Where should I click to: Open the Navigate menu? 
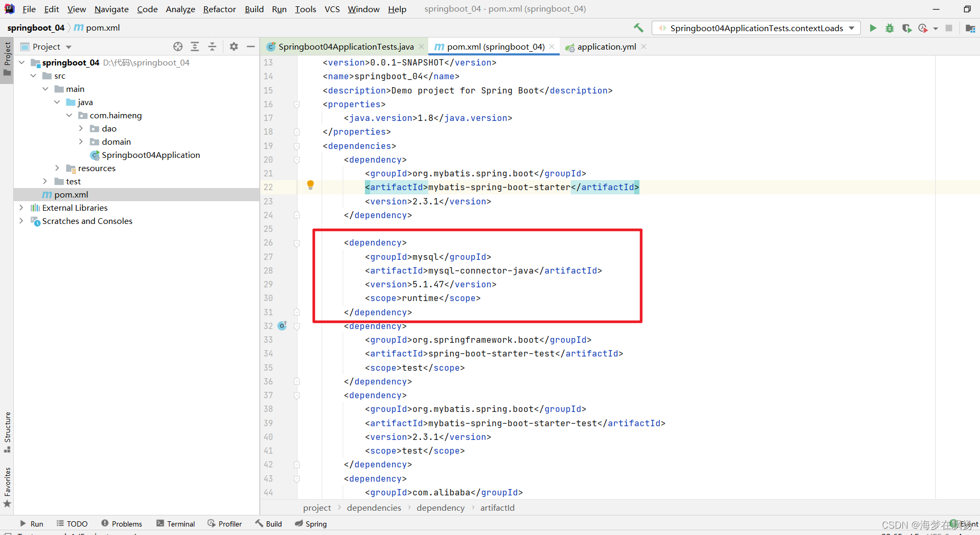[x=111, y=9]
